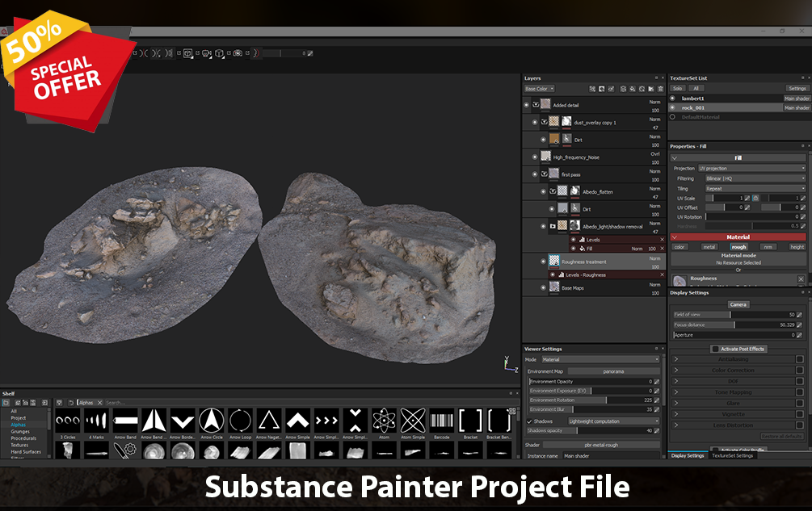
Task: Expand the Color Correction section
Action: pos(675,371)
